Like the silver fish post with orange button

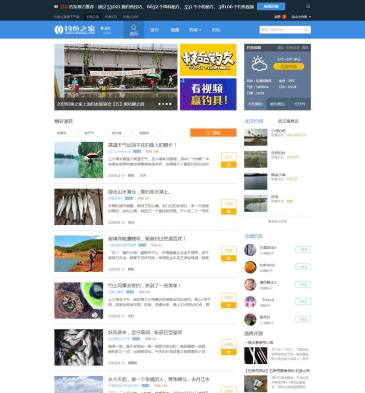click(x=229, y=211)
